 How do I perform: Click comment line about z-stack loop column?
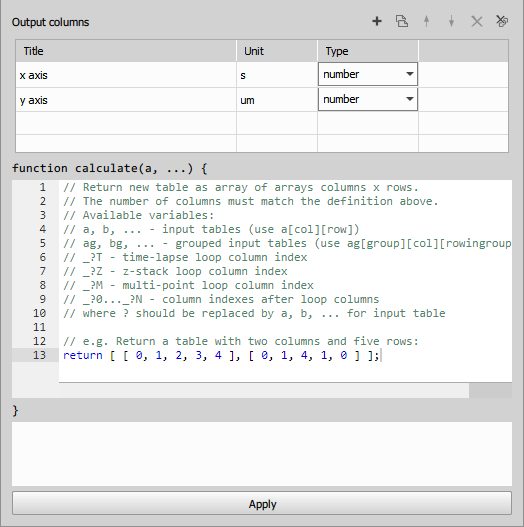[175, 271]
